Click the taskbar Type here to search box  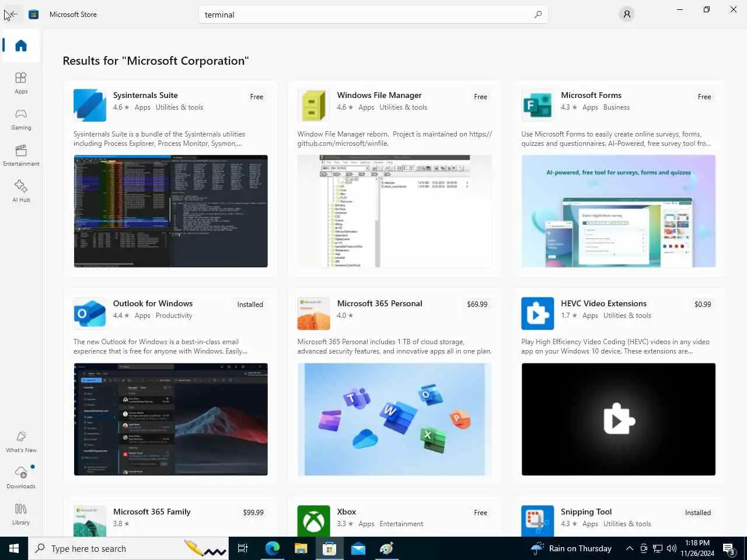pyautogui.click(x=128, y=548)
